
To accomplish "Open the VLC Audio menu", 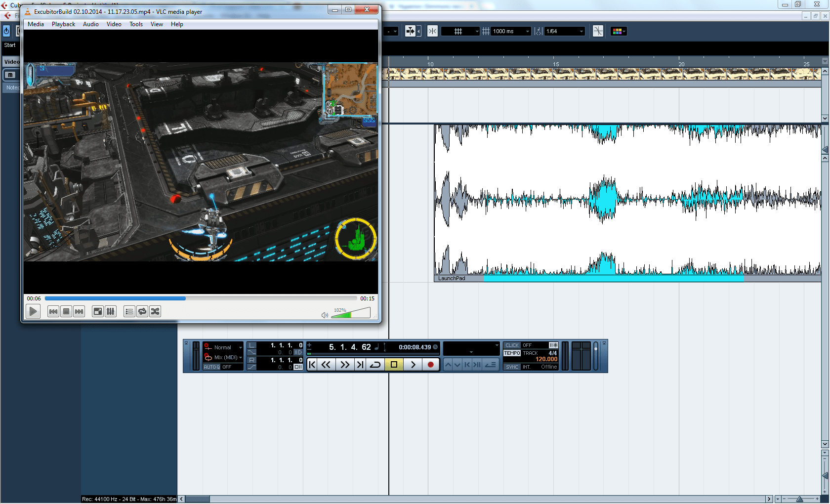I will 91,24.
